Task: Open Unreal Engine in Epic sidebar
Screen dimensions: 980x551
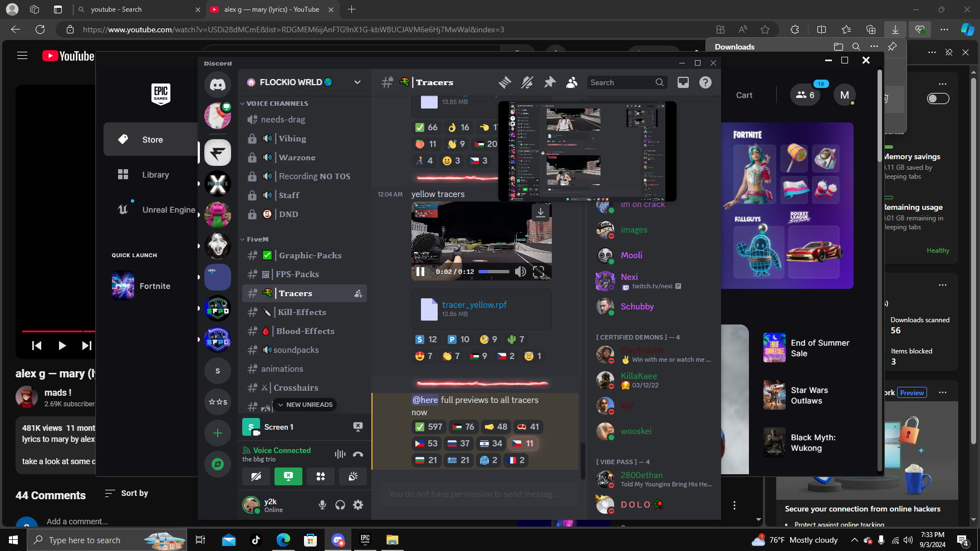Action: point(151,210)
